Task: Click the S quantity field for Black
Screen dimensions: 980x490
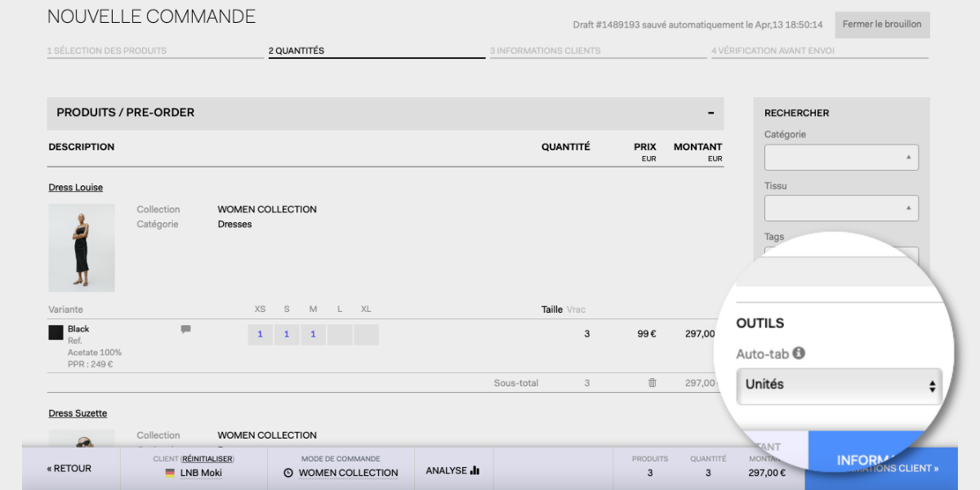Action: (287, 334)
